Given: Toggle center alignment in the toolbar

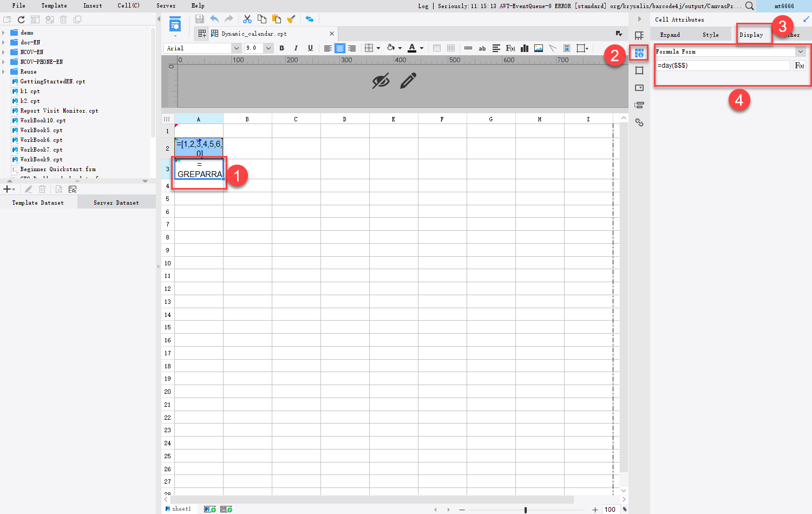Looking at the screenshot, I should click(x=340, y=48).
